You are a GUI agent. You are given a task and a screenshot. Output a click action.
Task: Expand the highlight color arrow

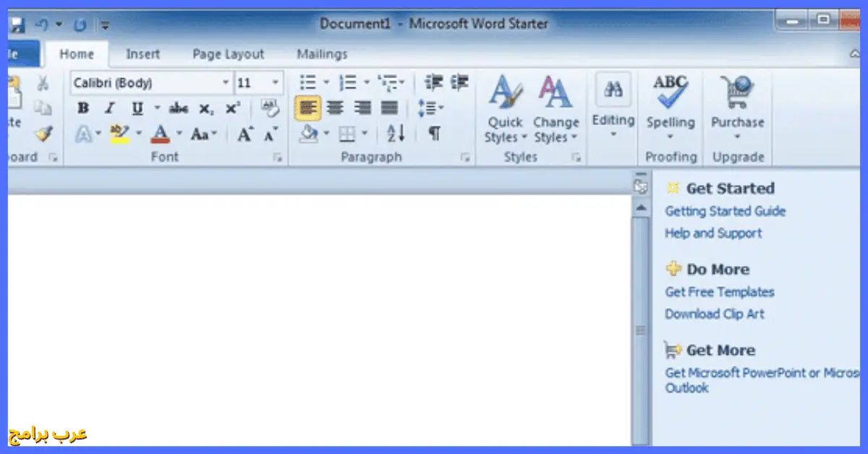click(139, 134)
